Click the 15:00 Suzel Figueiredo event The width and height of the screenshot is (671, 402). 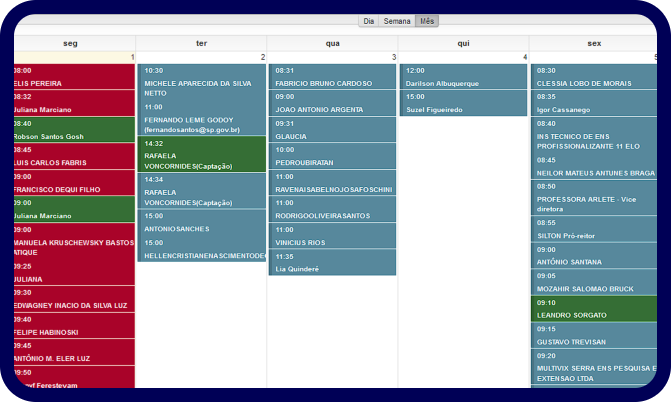click(463, 103)
